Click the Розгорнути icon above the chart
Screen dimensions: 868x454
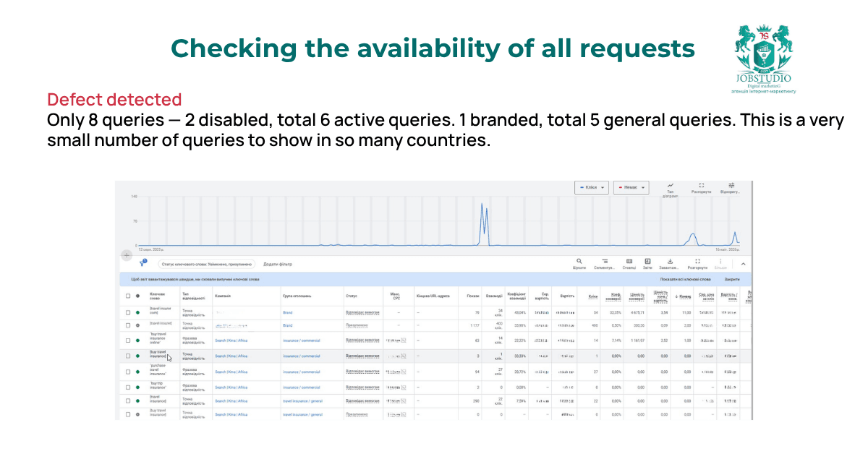tap(701, 185)
